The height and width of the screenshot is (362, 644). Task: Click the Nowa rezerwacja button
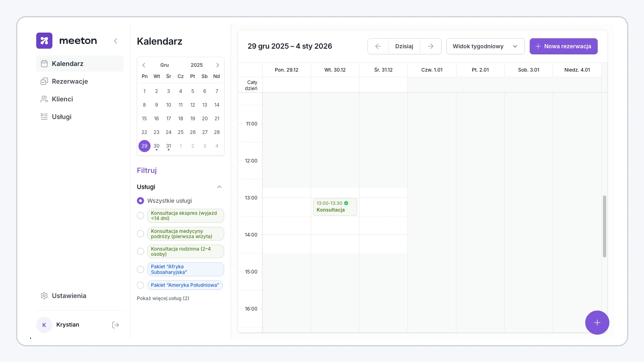pos(563,46)
